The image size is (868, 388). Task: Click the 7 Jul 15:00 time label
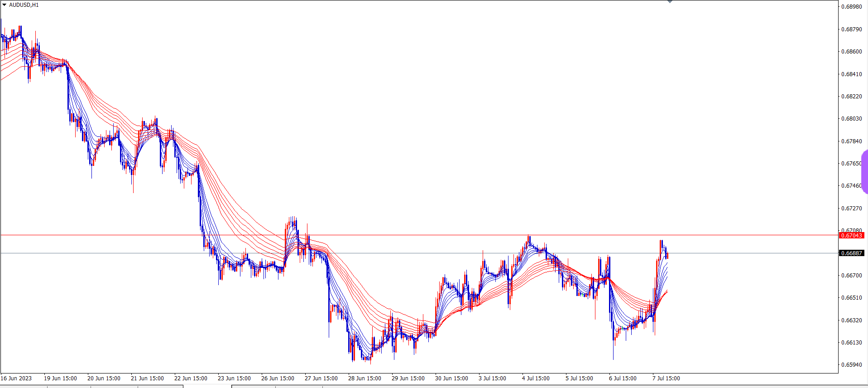tap(666, 378)
